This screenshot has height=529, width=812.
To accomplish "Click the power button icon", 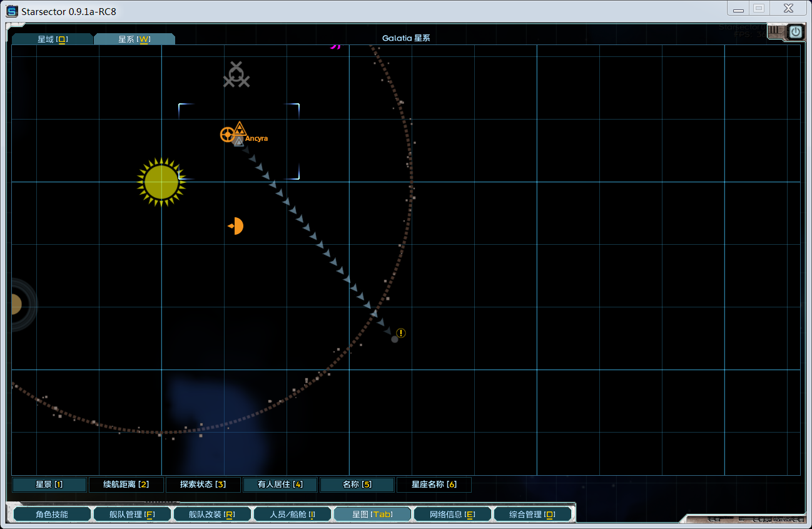I will 795,31.
